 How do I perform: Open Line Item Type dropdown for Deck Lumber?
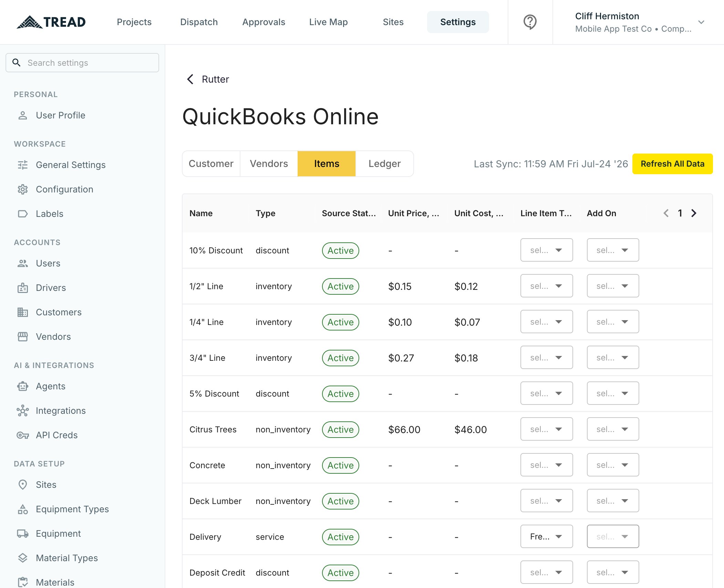pos(547,501)
